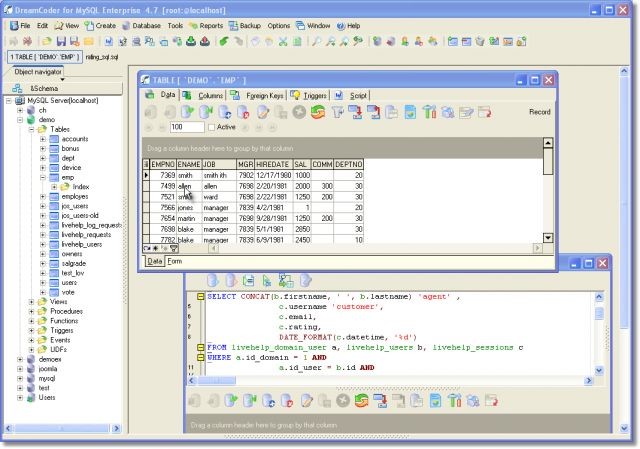Expand the joomla database node
The image size is (640, 449).
[20, 368]
